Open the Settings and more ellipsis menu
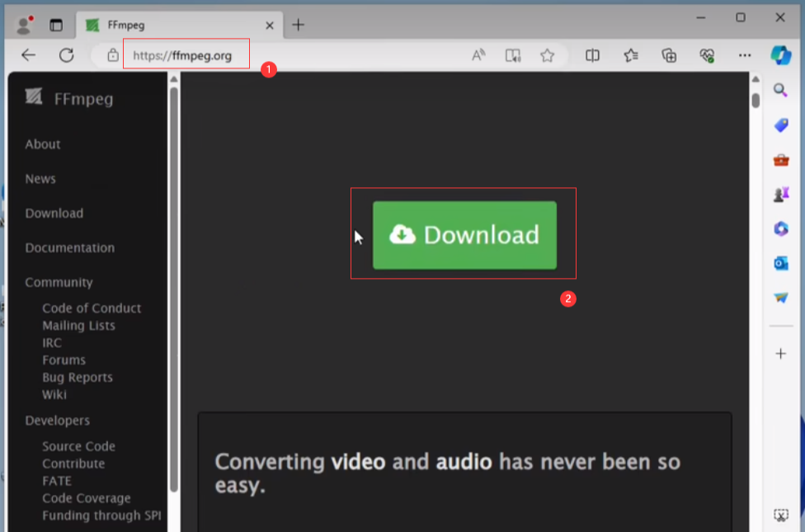This screenshot has width=805, height=532. [745, 55]
